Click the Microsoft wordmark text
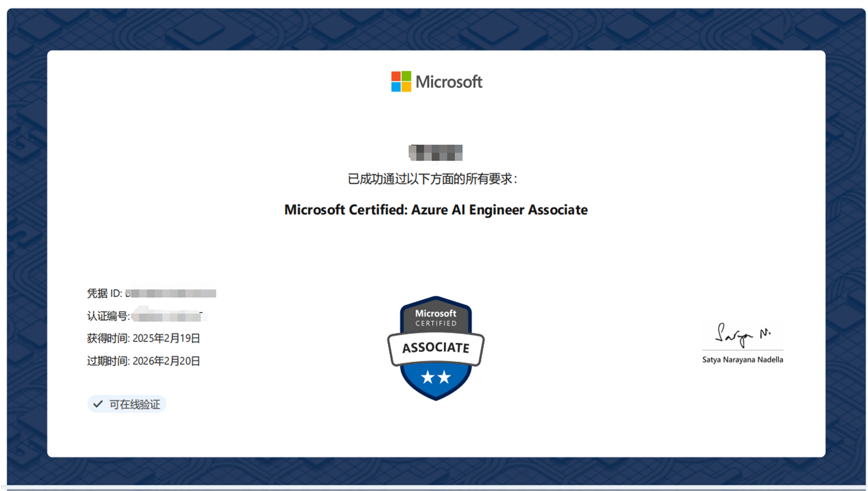Viewport: 868px width, 491px height. [449, 82]
